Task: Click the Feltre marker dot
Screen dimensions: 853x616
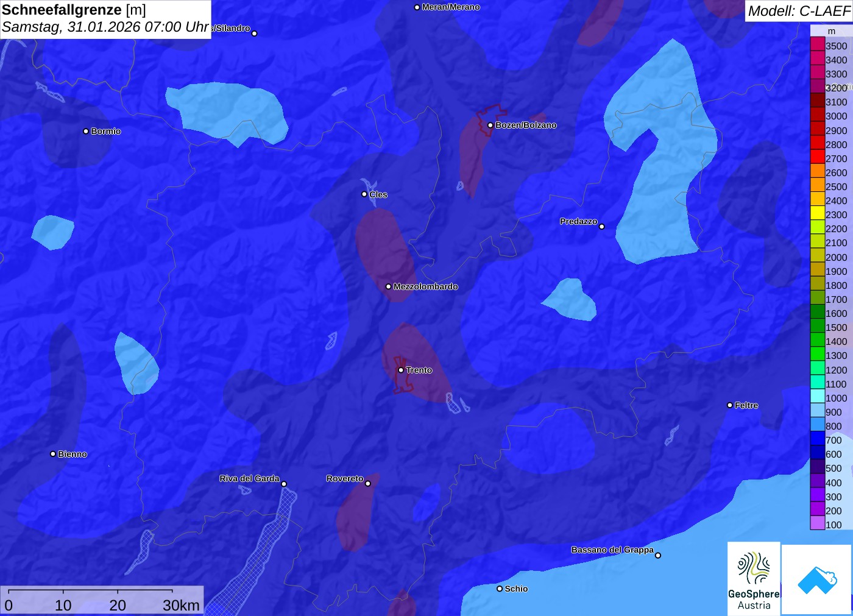Action: [x=730, y=405]
